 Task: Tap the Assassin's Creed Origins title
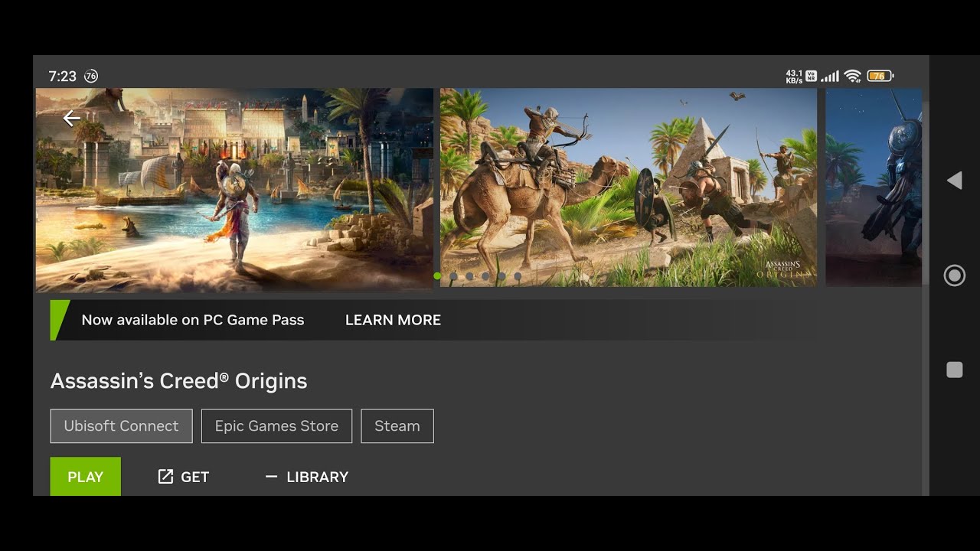178,381
